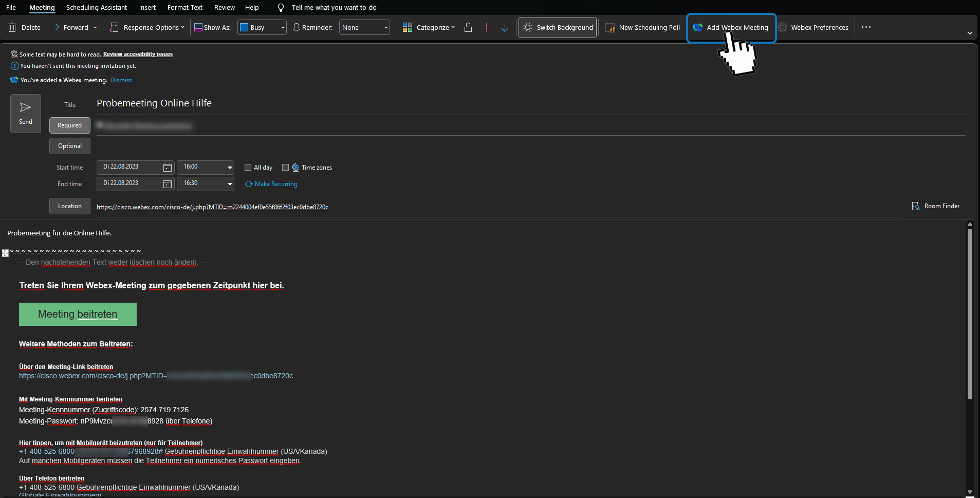This screenshot has width=980, height=498.
Task: Open the Response Options menu
Action: coord(147,28)
